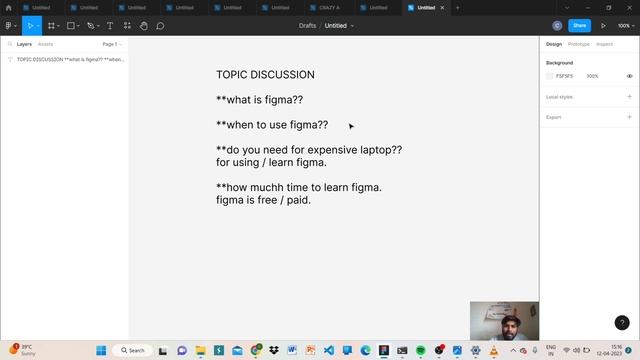Select the Comment tool
This screenshot has width=640, height=360.
(160, 26)
